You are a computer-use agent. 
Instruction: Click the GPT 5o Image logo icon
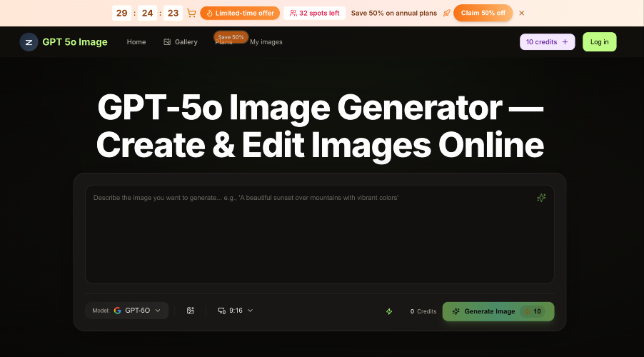[29, 42]
